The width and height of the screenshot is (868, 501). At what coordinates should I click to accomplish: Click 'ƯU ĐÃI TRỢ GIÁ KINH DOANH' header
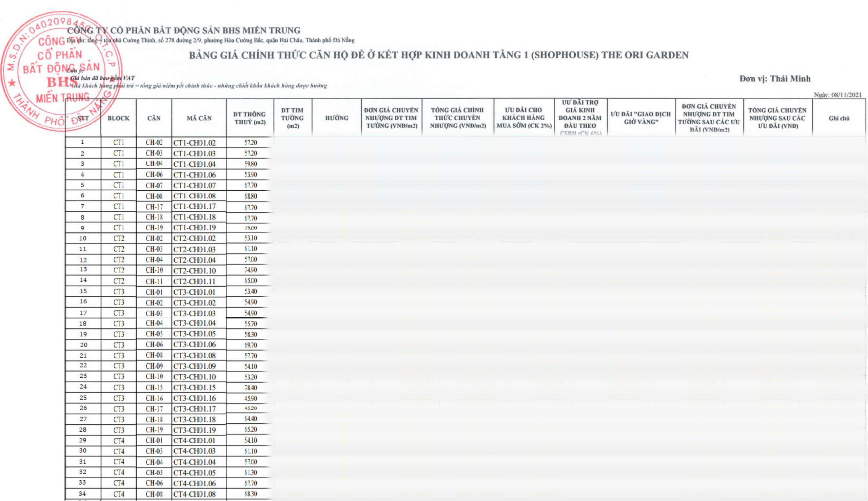coord(580,117)
